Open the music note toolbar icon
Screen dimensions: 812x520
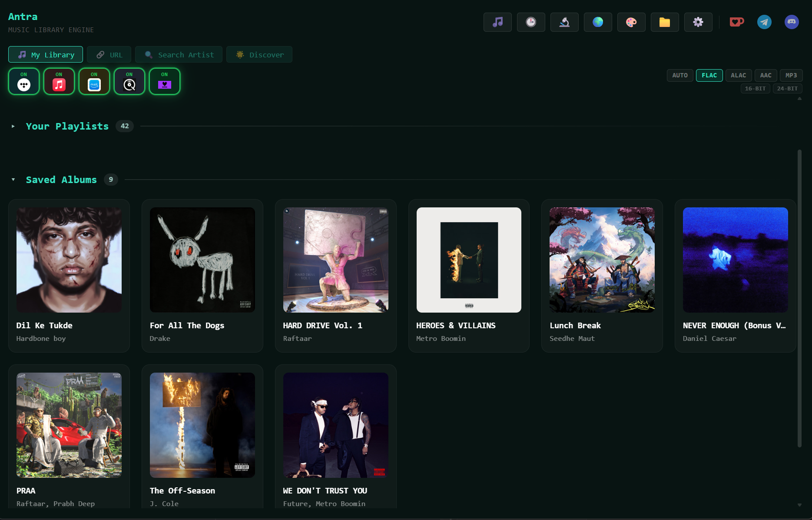coord(497,22)
